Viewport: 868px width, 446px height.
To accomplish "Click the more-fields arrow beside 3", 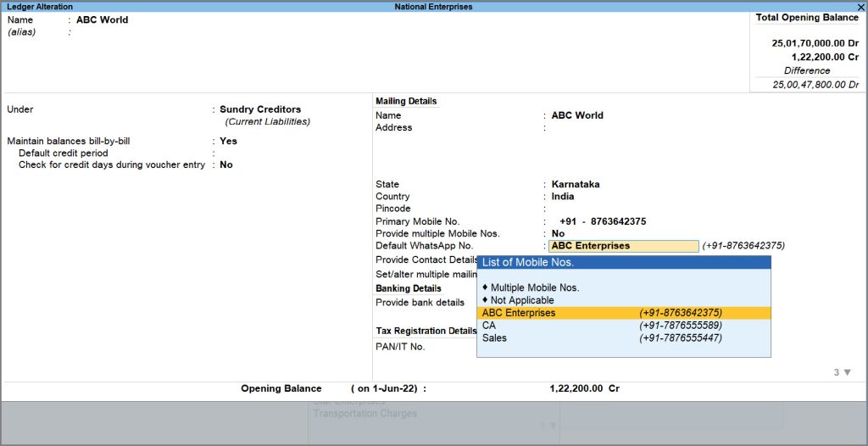I will (x=847, y=372).
